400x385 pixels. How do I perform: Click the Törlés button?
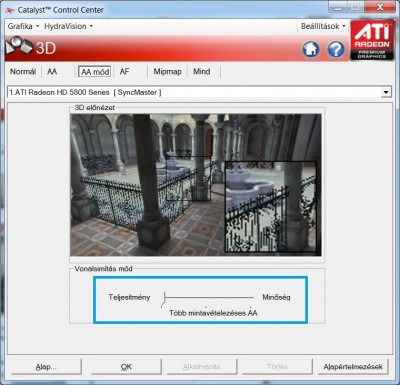coord(277,367)
